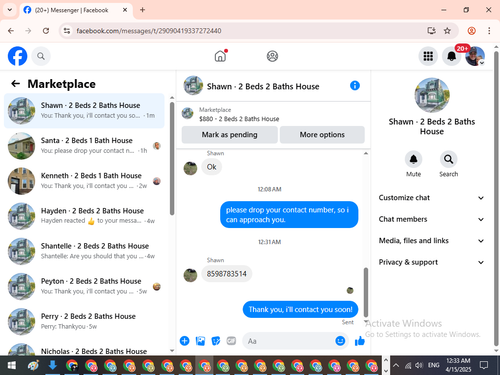Open the profile/groups circle icon in top navigation
500x375 pixels.
pos(272,56)
